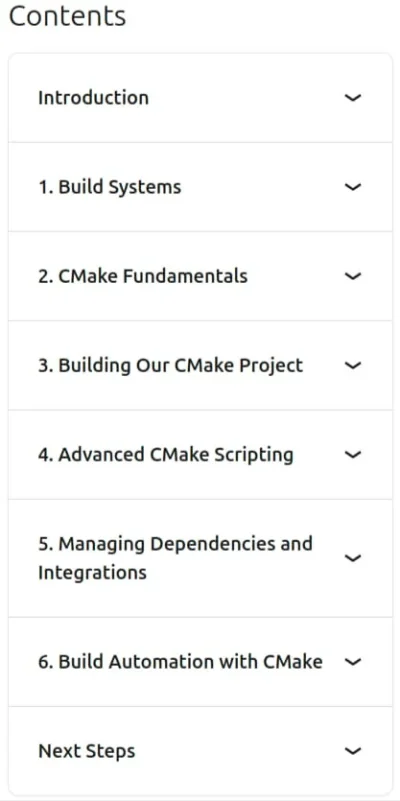Click the 3. Building Our CMake Project title

[x=171, y=366]
